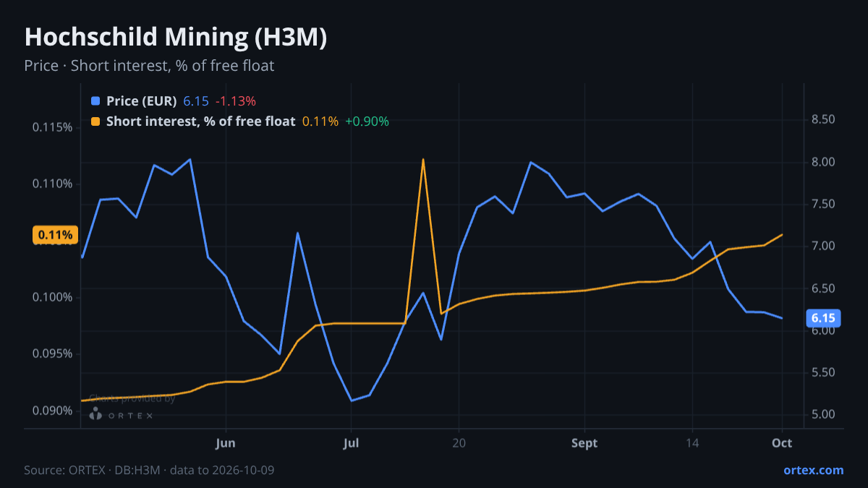This screenshot has height=488, width=868.
Task: Click the Jul date axis label
Action: [352, 443]
